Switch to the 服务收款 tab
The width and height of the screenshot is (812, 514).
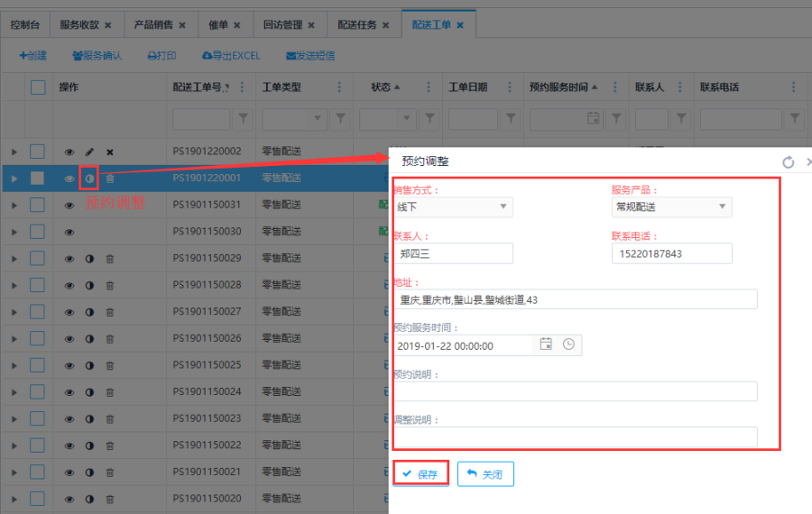click(x=85, y=24)
